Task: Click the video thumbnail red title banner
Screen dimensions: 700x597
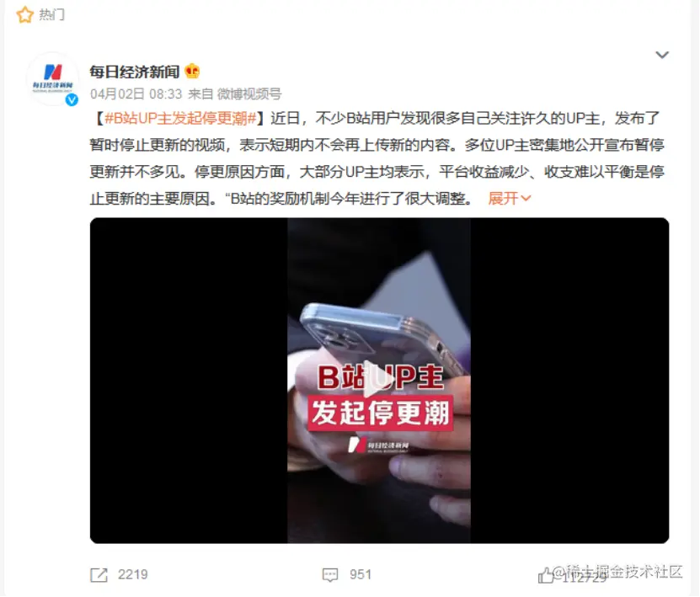Action: pyautogui.click(x=381, y=413)
